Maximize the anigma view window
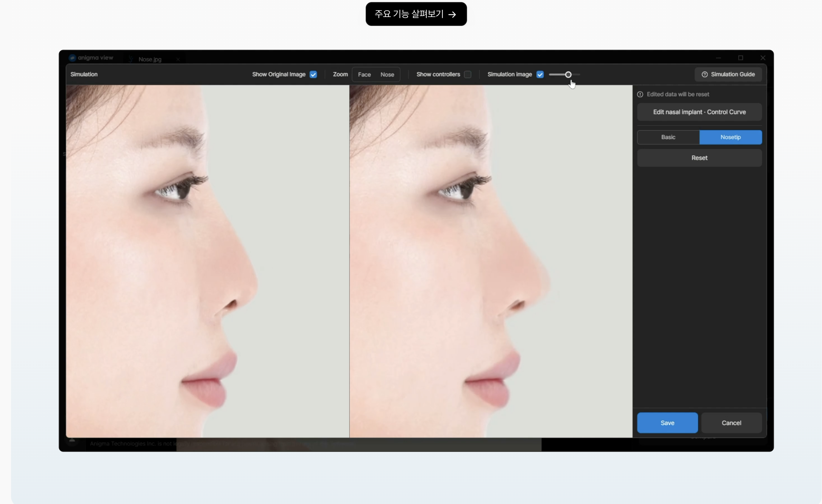Viewport: 822px width, 504px height. [741, 58]
